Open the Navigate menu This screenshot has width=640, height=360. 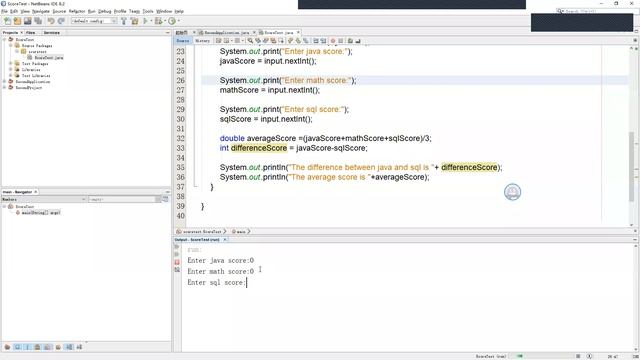coord(40,11)
